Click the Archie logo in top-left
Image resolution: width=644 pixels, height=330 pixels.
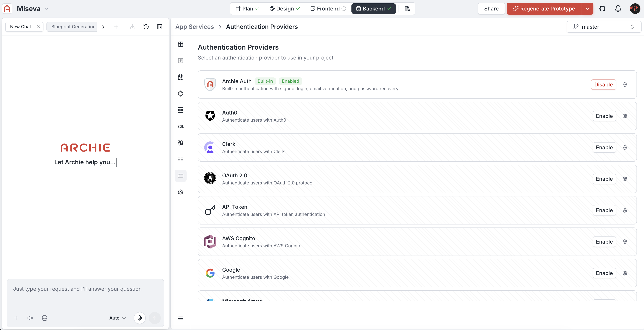(x=7, y=8)
